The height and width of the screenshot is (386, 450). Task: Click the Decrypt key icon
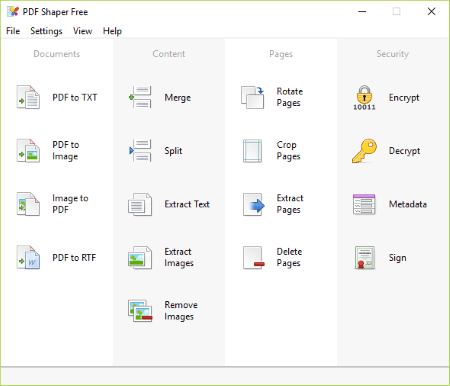[364, 151]
